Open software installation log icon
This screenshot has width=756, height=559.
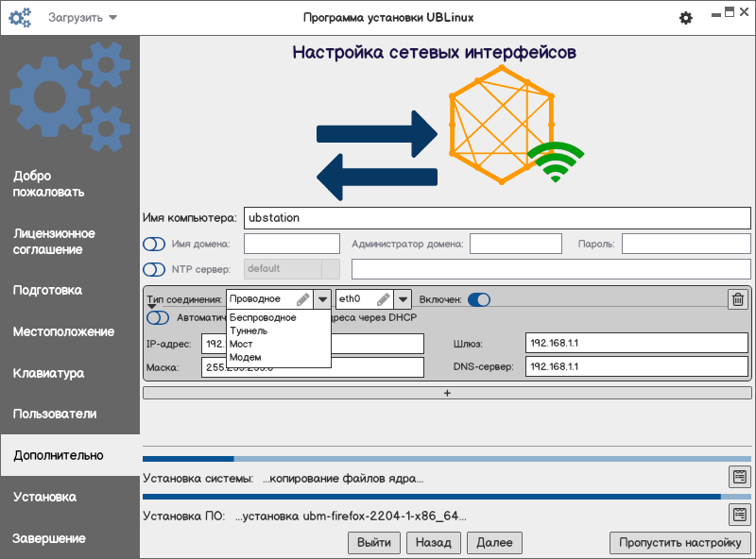coord(740,515)
